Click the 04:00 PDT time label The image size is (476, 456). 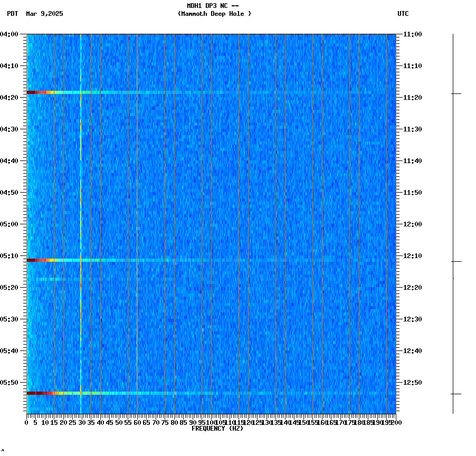pyautogui.click(x=11, y=34)
